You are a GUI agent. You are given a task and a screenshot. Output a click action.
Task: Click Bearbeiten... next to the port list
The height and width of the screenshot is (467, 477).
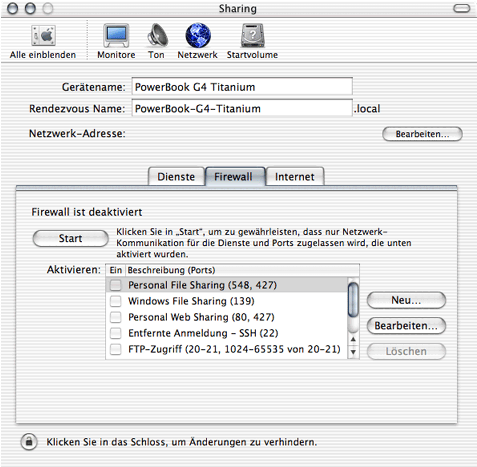pyautogui.click(x=406, y=326)
